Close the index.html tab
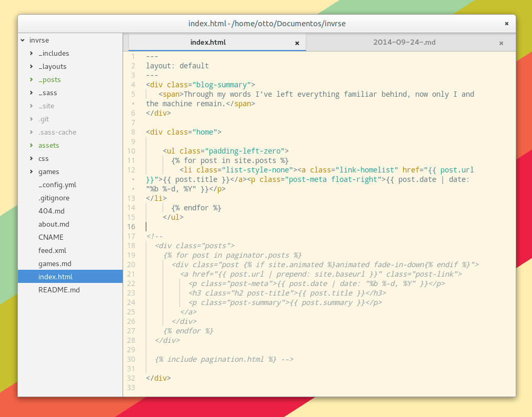The width and height of the screenshot is (532, 417). coord(297,43)
